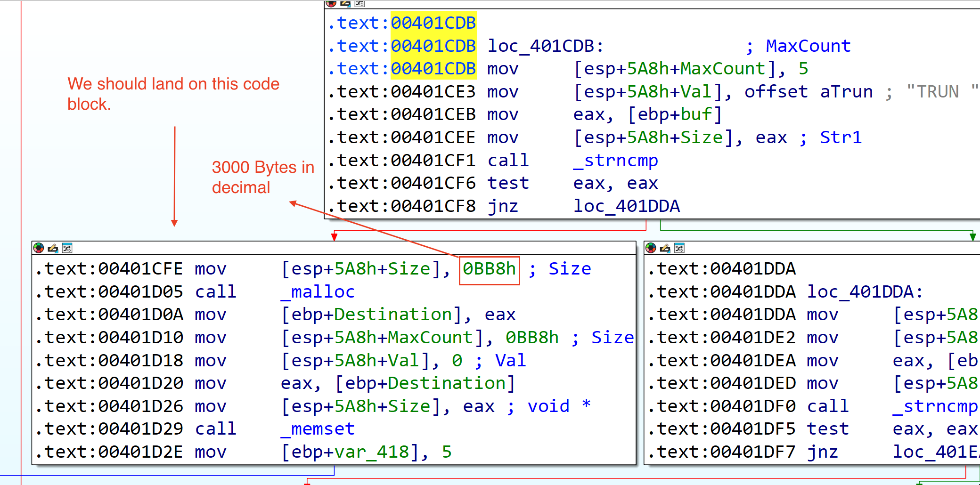Select the boxed 0BB8h value
This screenshot has width=980, height=485.
(489, 269)
